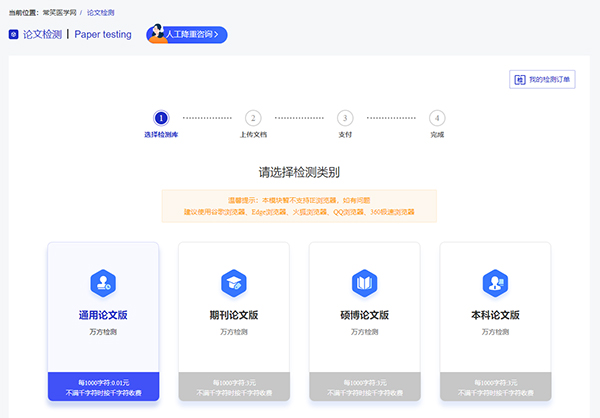Go to 常笑医学网 breadcrumb link
Image resolution: width=600 pixels, height=418 pixels.
click(x=59, y=11)
